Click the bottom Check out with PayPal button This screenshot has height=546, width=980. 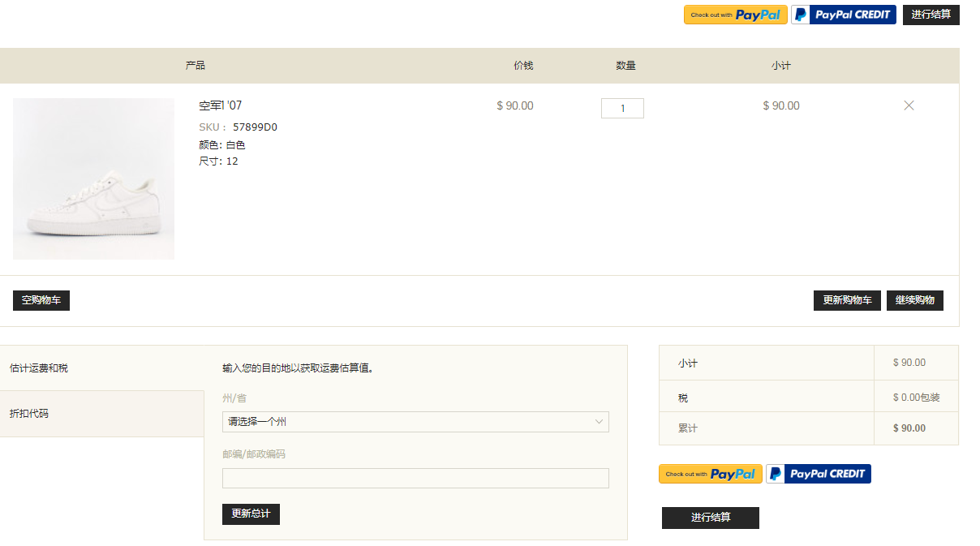coord(711,474)
